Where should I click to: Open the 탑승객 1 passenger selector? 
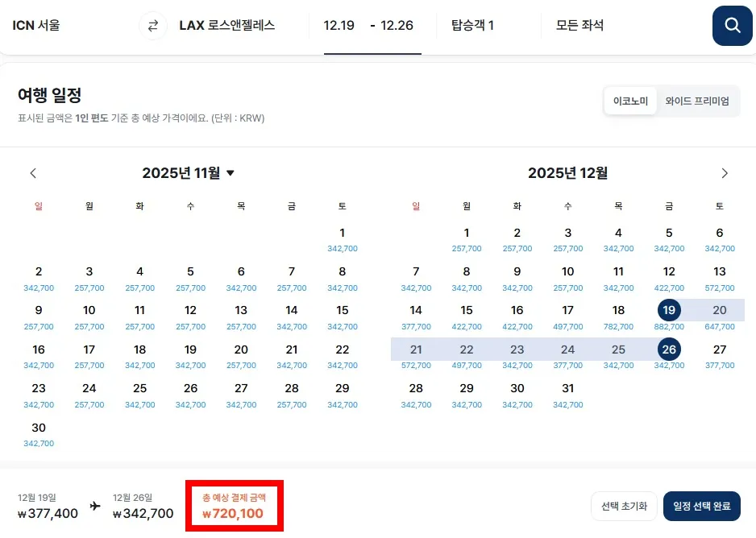(x=472, y=26)
